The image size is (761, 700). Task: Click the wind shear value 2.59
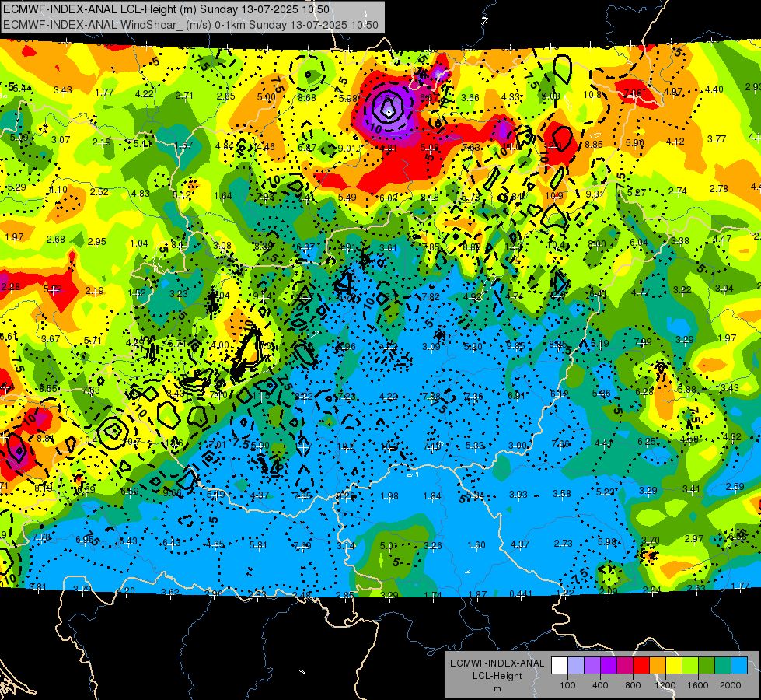tap(735, 486)
